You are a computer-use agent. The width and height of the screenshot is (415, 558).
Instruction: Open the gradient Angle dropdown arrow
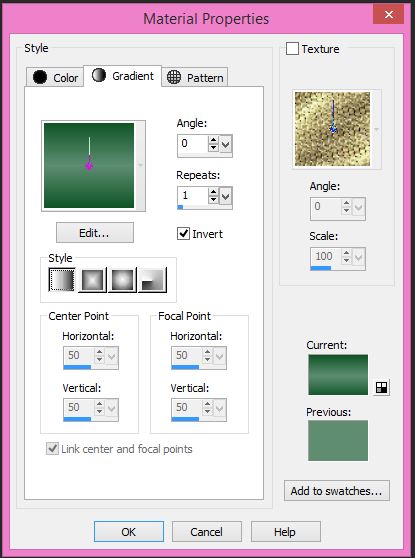tap(226, 144)
